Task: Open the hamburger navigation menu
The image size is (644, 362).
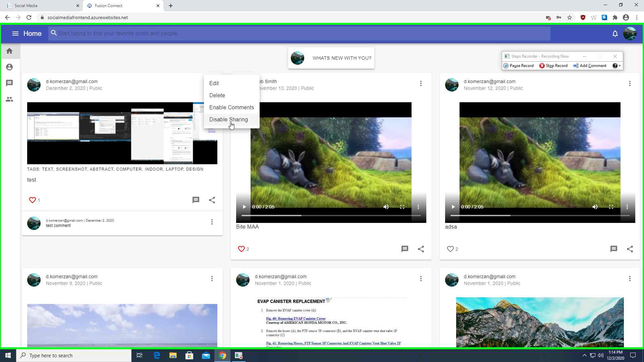Action: pos(15,34)
